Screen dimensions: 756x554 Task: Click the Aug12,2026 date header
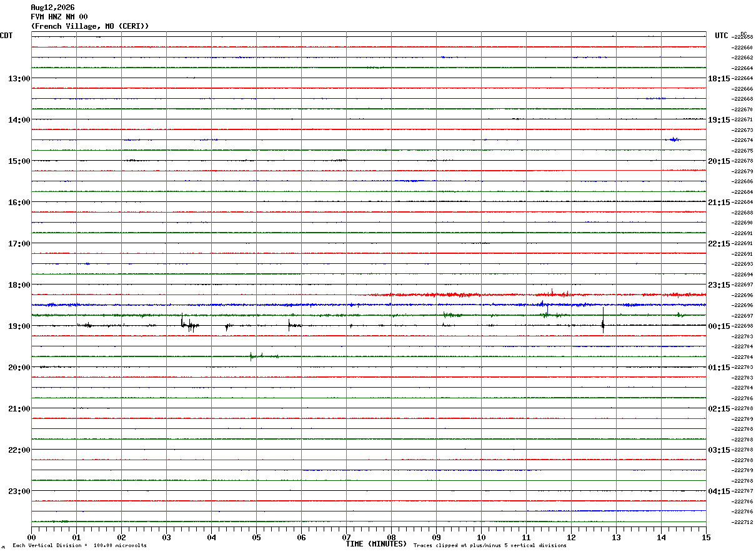tap(52, 8)
